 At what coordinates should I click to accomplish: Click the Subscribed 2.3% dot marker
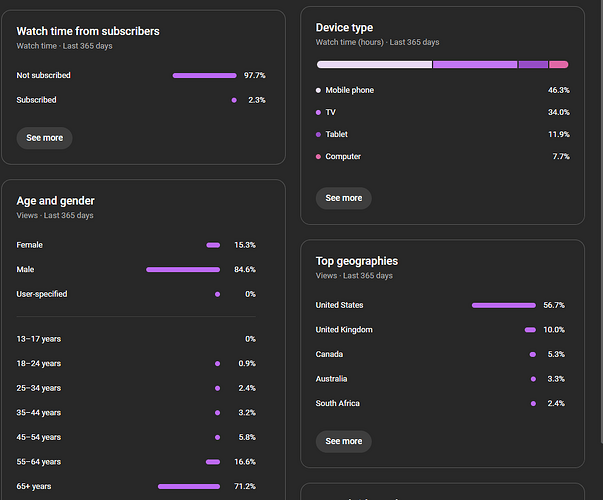pyautogui.click(x=234, y=100)
